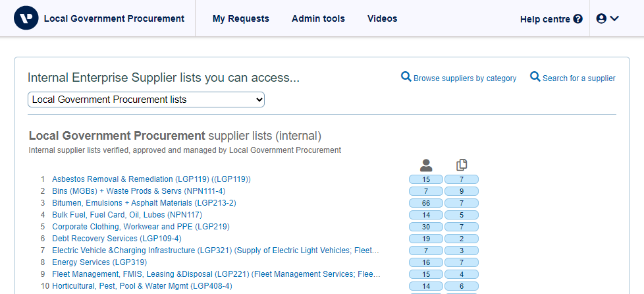Screen dimensions: 644x294
Task: Open Debt Recovery Services list
Action: [x=117, y=239]
